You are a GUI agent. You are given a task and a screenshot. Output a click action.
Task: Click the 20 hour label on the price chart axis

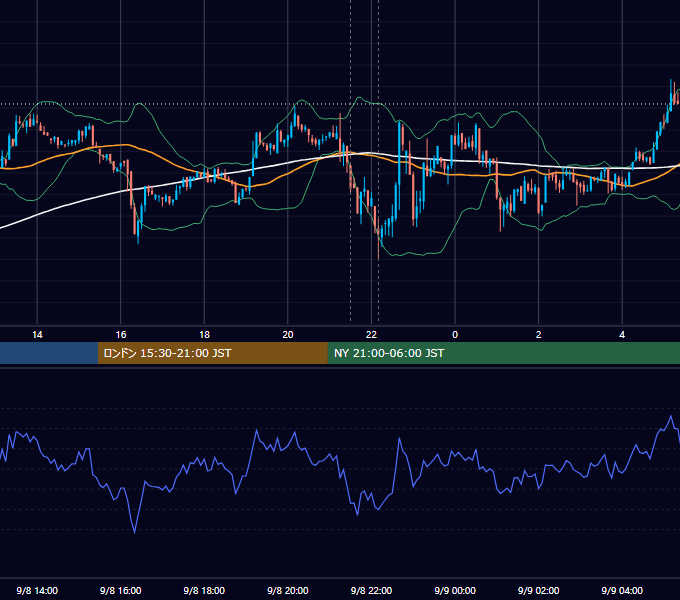point(288,335)
